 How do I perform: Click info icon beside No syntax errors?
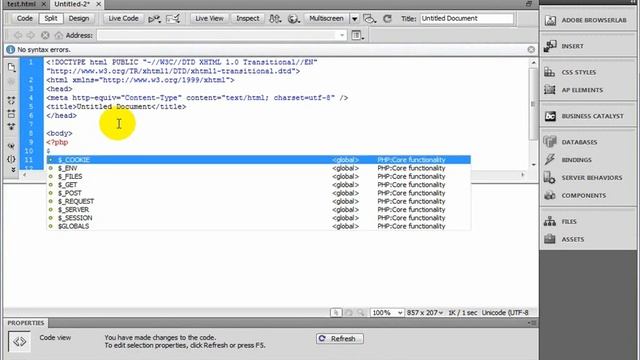coord(11,49)
